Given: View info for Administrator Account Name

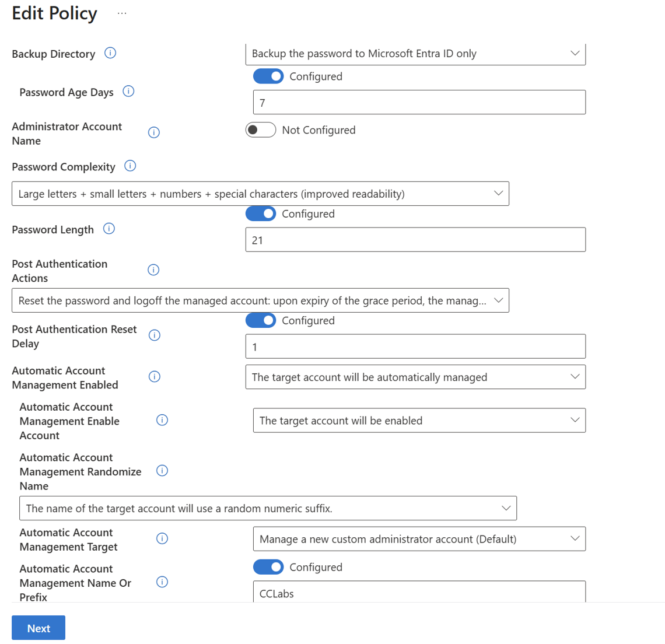Looking at the screenshot, I should (x=153, y=132).
